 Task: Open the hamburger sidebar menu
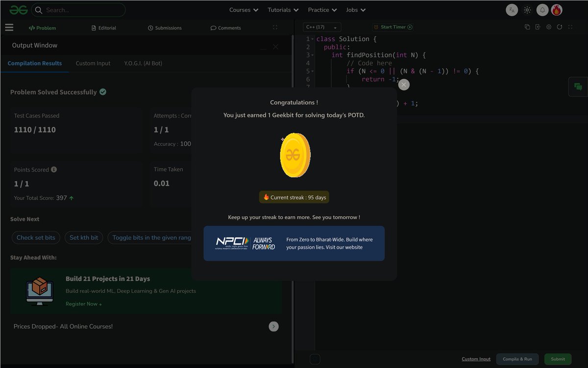pyautogui.click(x=9, y=27)
